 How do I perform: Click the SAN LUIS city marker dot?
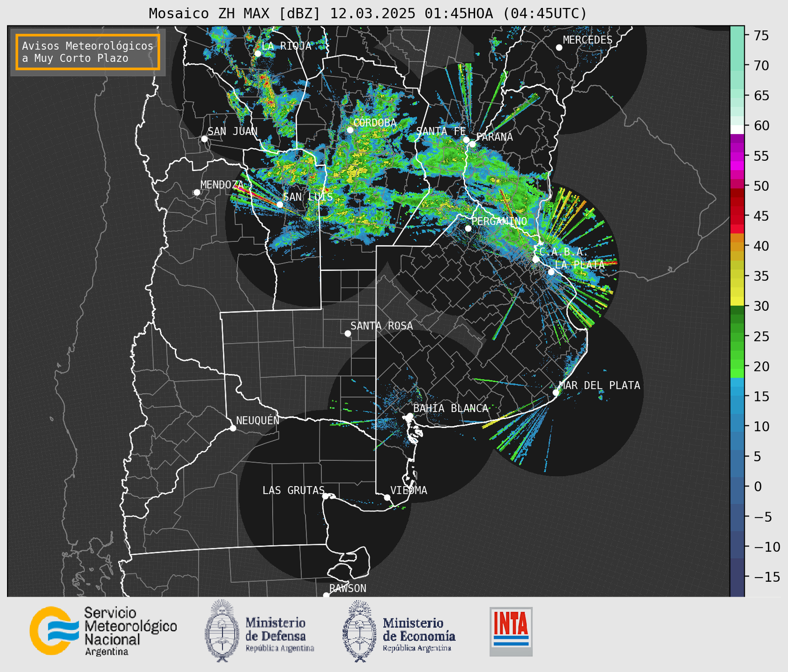280,205
